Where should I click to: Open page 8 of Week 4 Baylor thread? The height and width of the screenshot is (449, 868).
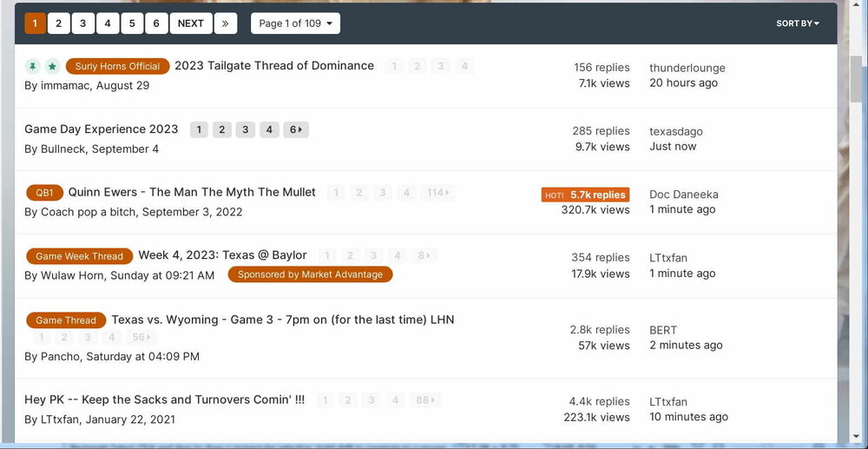pos(424,255)
